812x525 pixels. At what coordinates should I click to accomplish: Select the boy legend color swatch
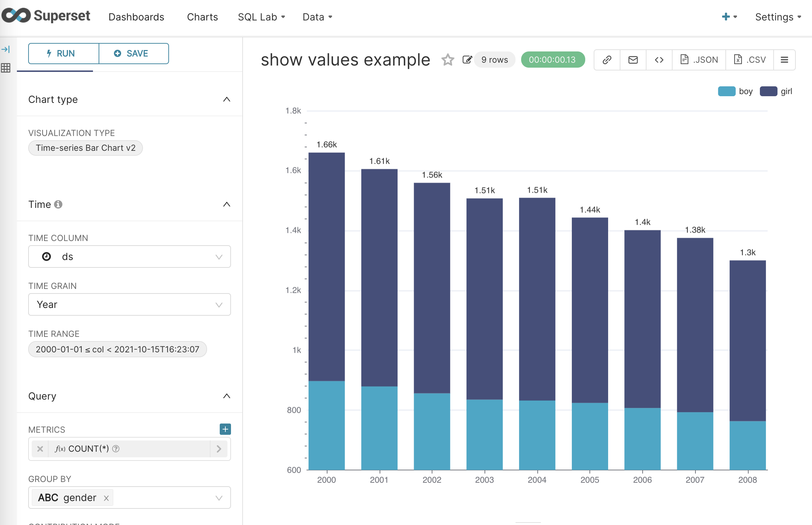pyautogui.click(x=727, y=91)
